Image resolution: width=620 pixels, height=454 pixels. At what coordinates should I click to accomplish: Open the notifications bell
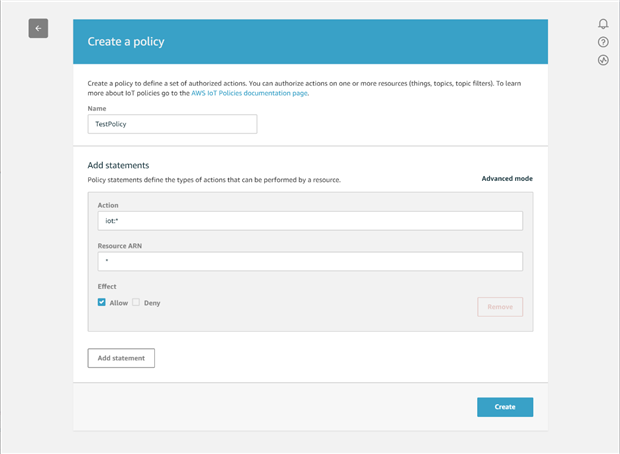pyautogui.click(x=603, y=24)
